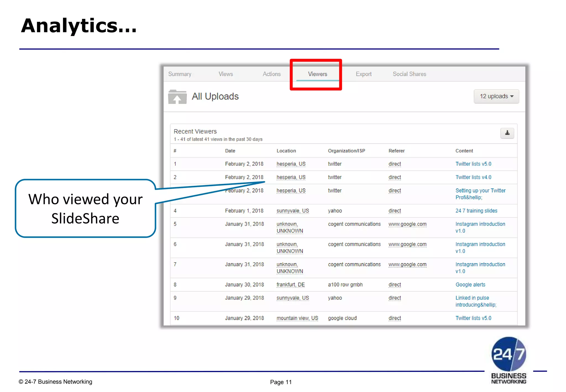Switch to the Views tab
The width and height of the screenshot is (566, 392).
226,74
